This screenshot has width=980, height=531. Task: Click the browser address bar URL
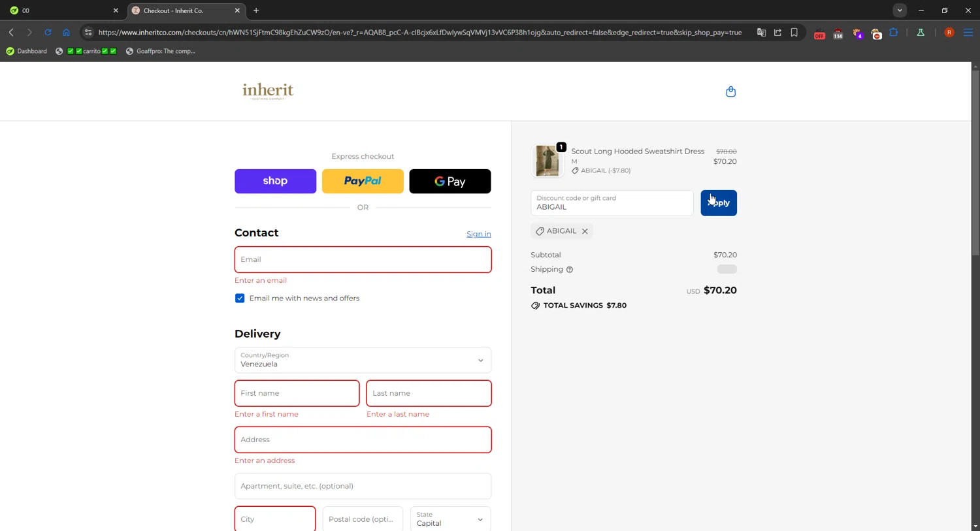[419, 32]
